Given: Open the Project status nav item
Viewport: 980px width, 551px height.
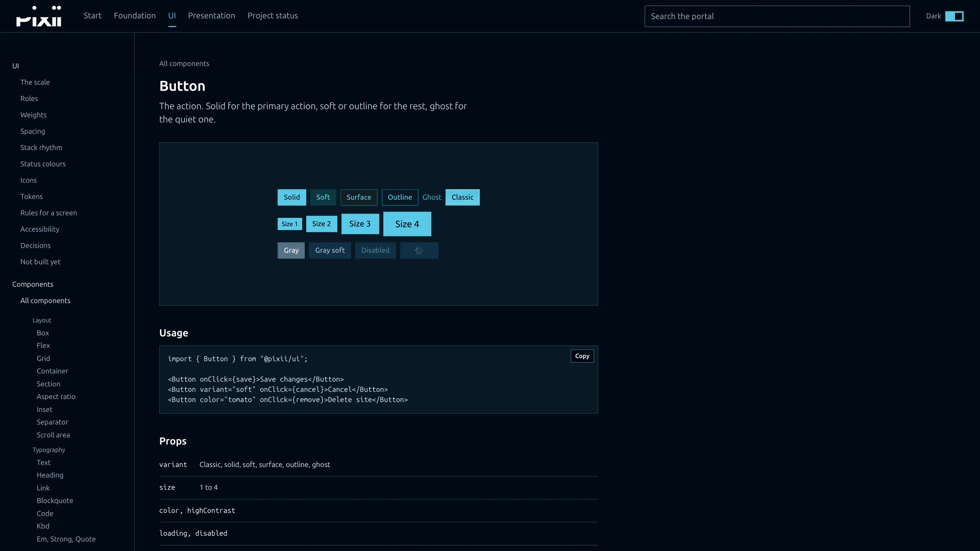Looking at the screenshot, I should pos(273,16).
